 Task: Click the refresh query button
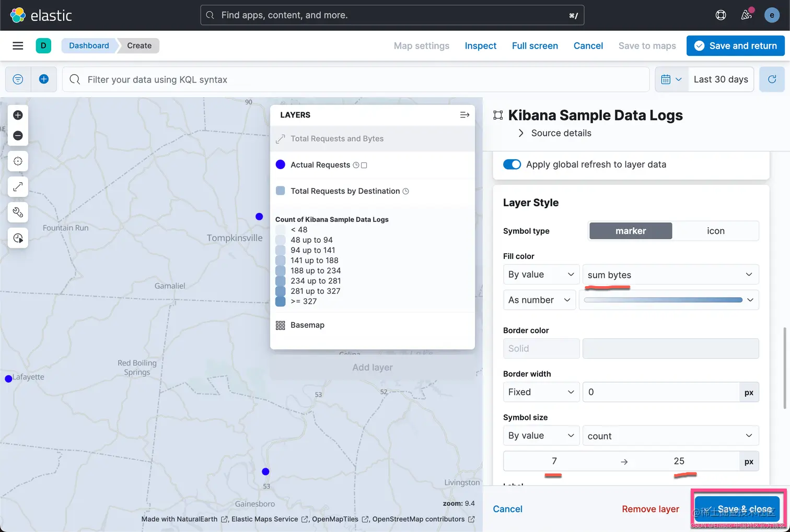772,79
